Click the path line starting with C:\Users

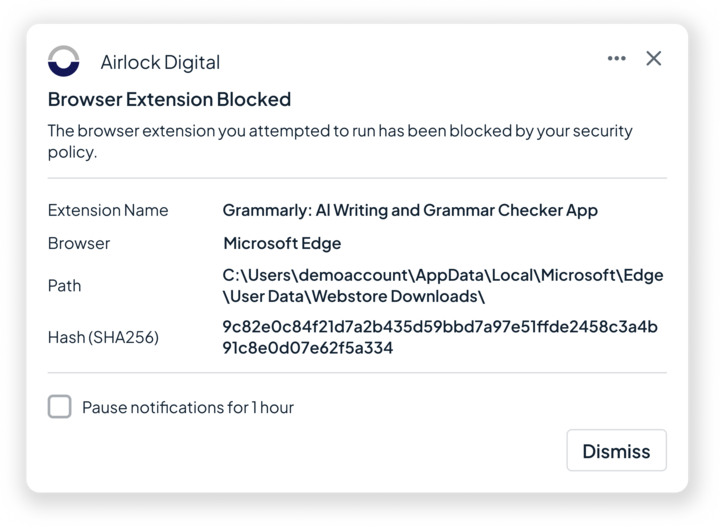point(443,274)
